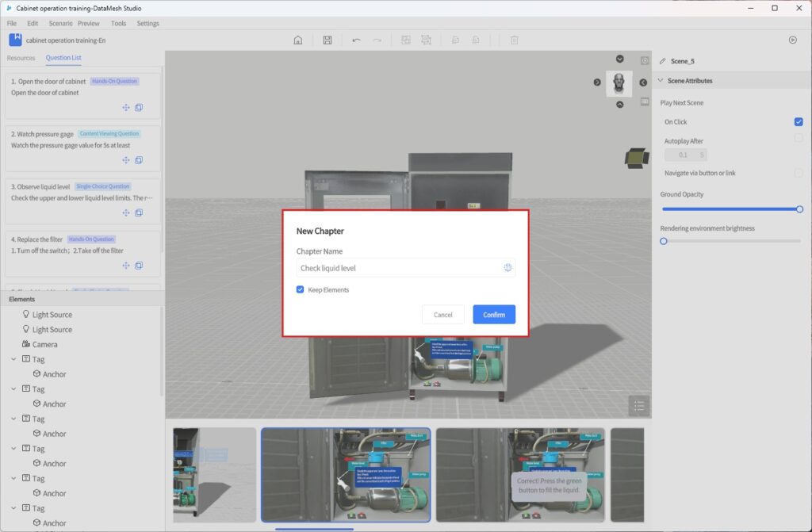812x532 pixels.
Task: Click the emoji icon in Chapter Name field
Action: click(x=507, y=268)
